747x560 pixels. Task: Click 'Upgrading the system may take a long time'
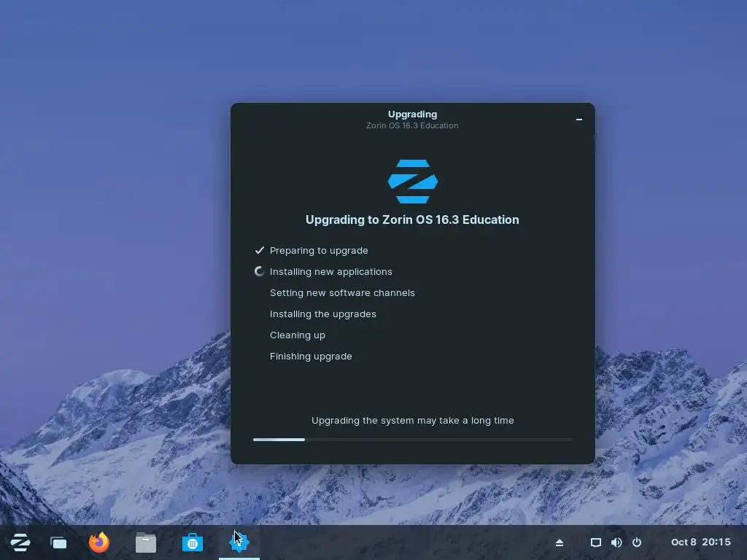(x=413, y=421)
